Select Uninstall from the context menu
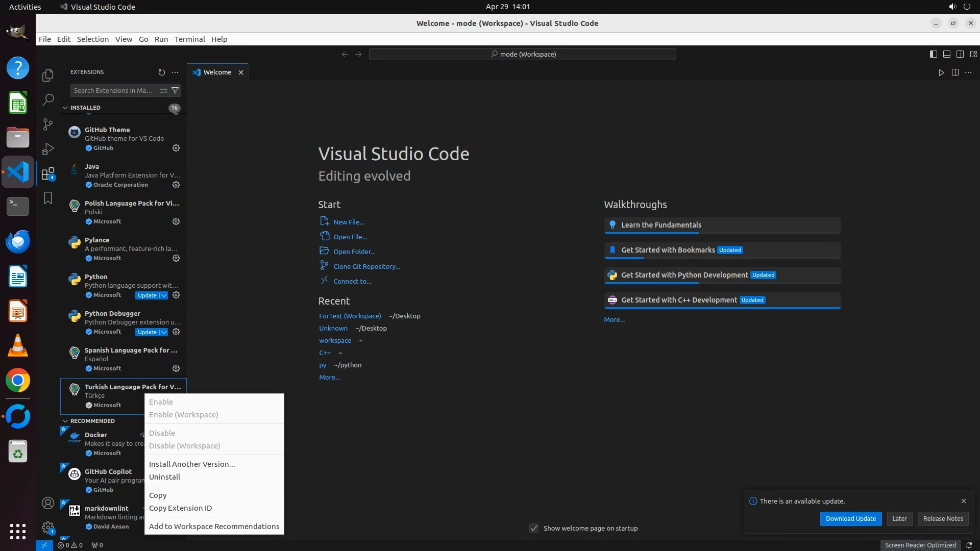This screenshot has width=980, height=551. (x=164, y=477)
